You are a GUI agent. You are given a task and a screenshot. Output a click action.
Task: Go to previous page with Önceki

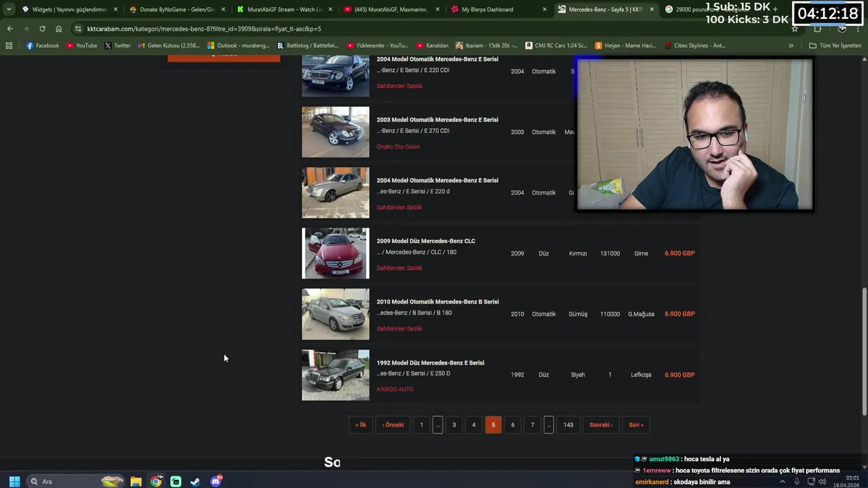[393, 425]
